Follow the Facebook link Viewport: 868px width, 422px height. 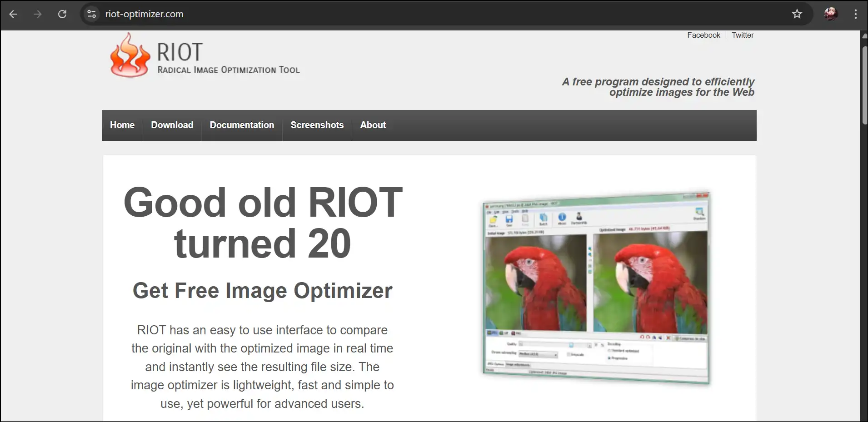tap(703, 35)
